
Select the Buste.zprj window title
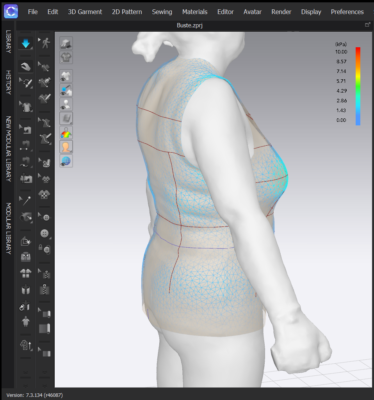189,25
